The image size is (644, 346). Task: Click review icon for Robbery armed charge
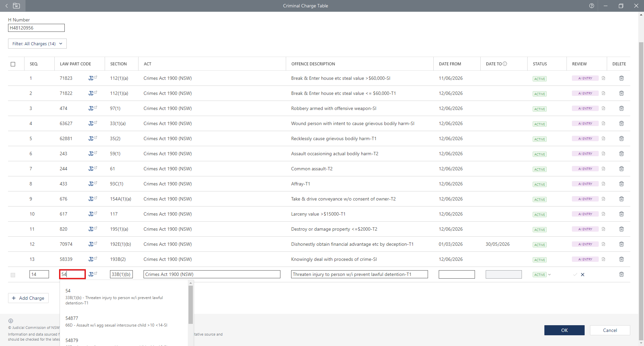(x=603, y=108)
